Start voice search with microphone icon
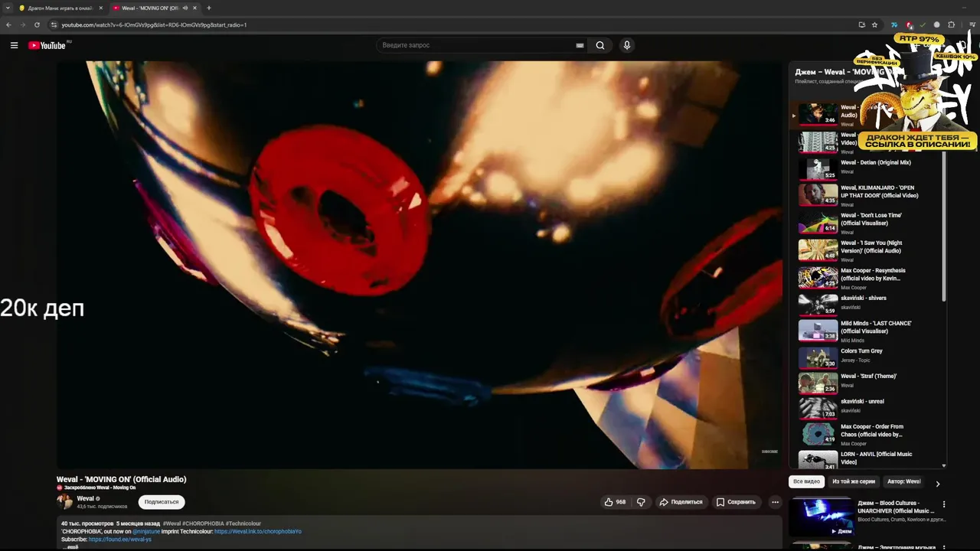 627,45
